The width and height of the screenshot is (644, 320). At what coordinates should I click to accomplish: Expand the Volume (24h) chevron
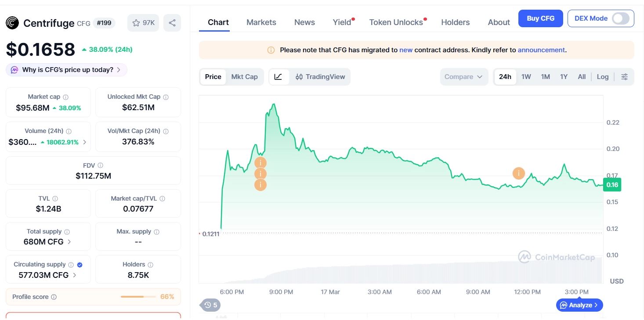click(85, 142)
